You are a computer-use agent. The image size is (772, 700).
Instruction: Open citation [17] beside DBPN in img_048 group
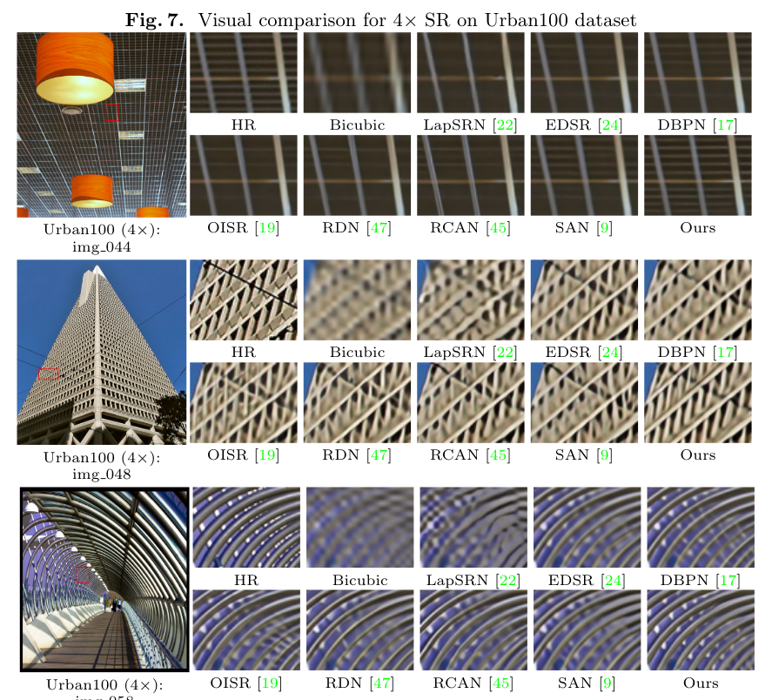725,353
